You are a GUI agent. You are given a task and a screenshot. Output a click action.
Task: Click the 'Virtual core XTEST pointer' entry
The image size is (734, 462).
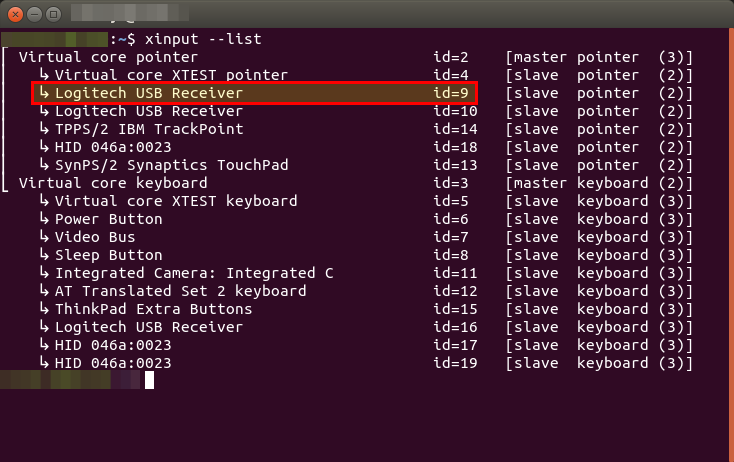tap(171, 75)
